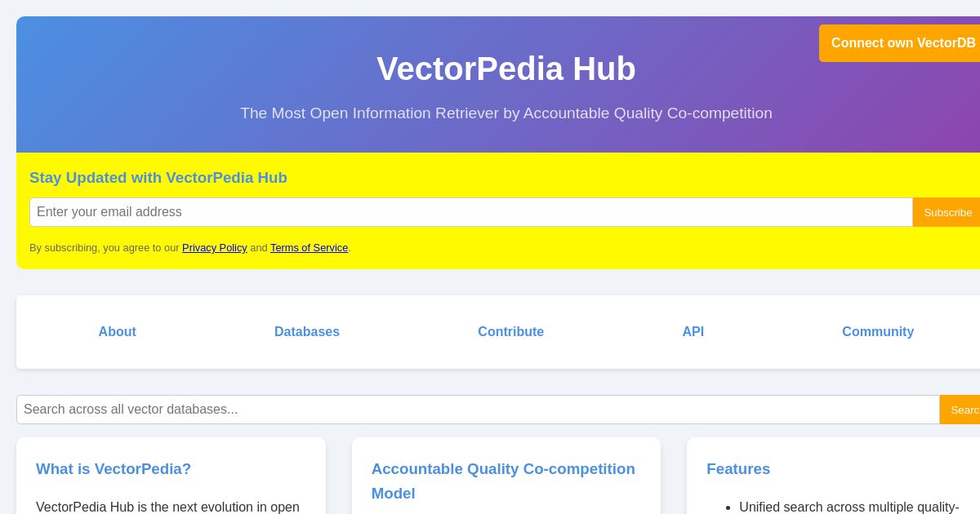
Task: Select the What is VectorPedia description text
Action: [167, 507]
